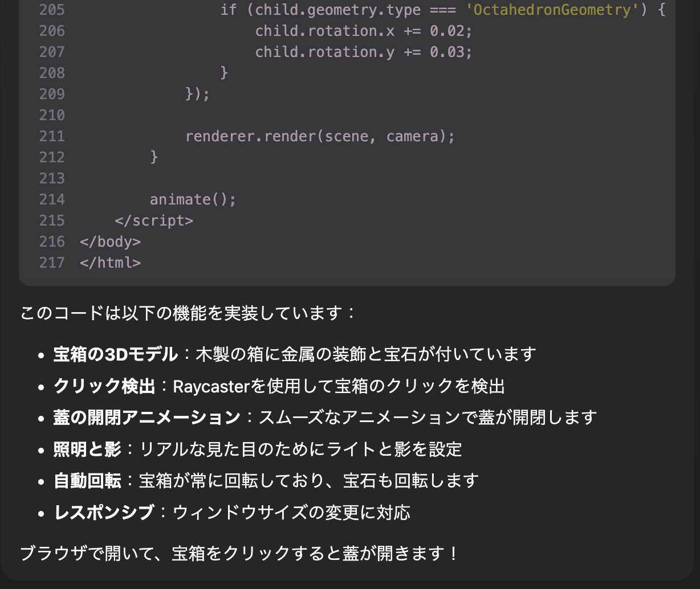Click the bold '自動回転' bullet heading
700x589 pixels.
tap(87, 481)
